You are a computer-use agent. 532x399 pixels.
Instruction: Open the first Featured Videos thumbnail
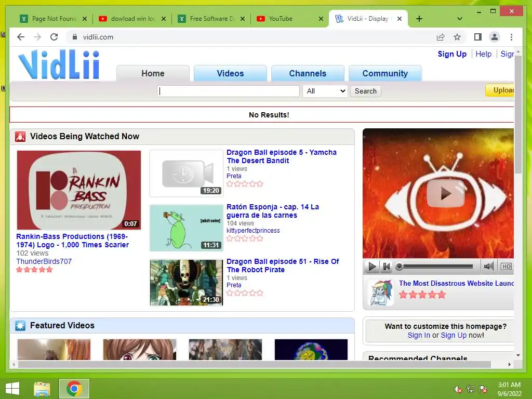54,350
